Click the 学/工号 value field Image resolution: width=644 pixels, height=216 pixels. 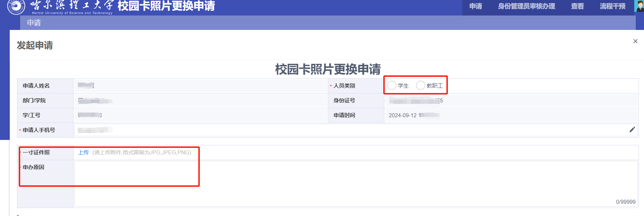(200, 115)
